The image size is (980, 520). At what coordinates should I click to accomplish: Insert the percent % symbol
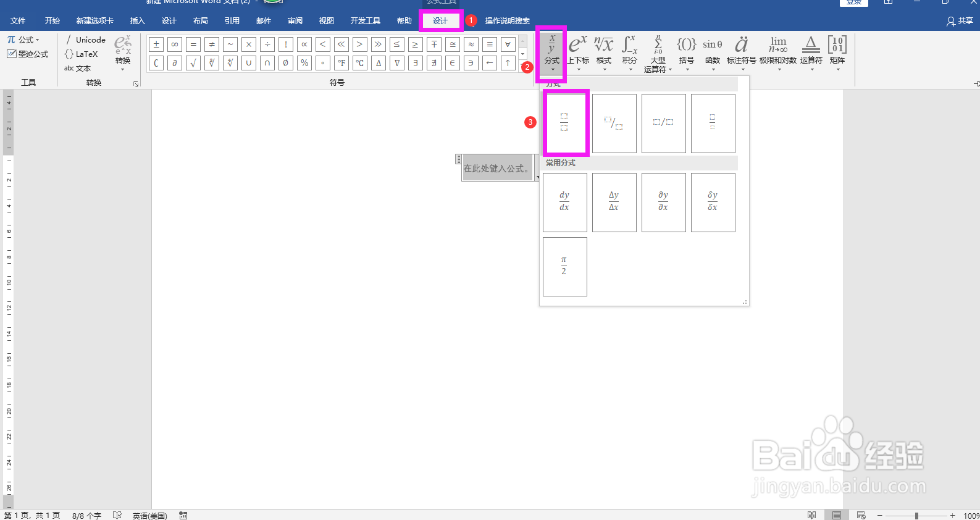(x=304, y=63)
